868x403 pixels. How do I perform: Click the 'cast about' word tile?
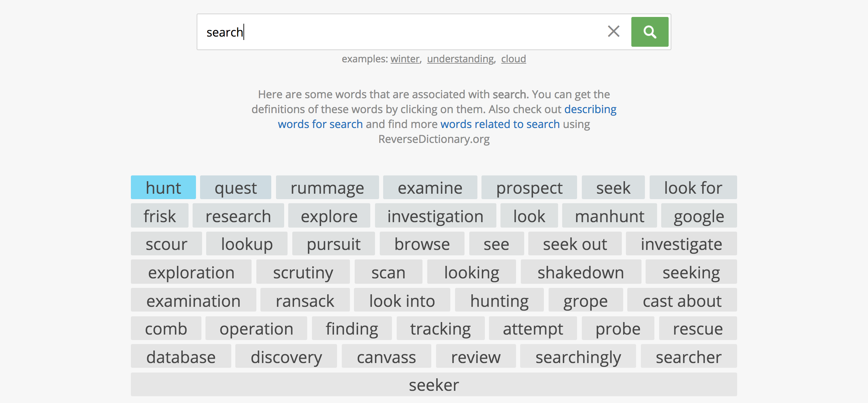pos(682,301)
